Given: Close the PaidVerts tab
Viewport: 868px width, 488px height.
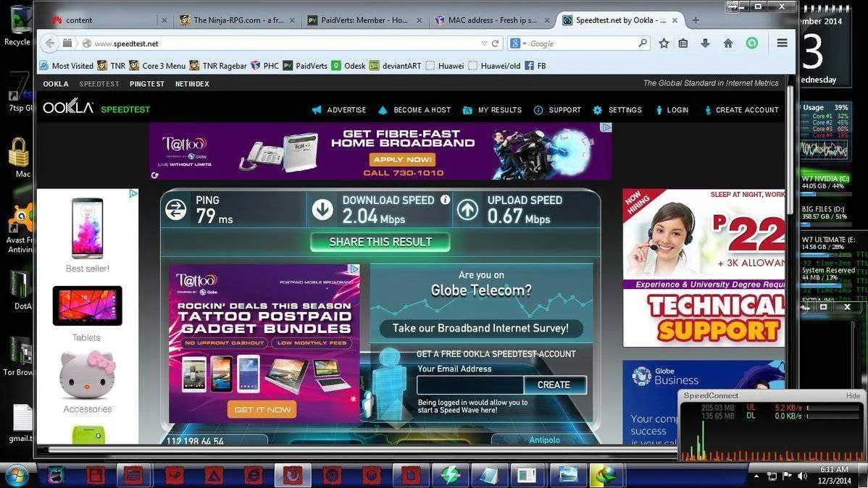Looking at the screenshot, I should click(419, 20).
